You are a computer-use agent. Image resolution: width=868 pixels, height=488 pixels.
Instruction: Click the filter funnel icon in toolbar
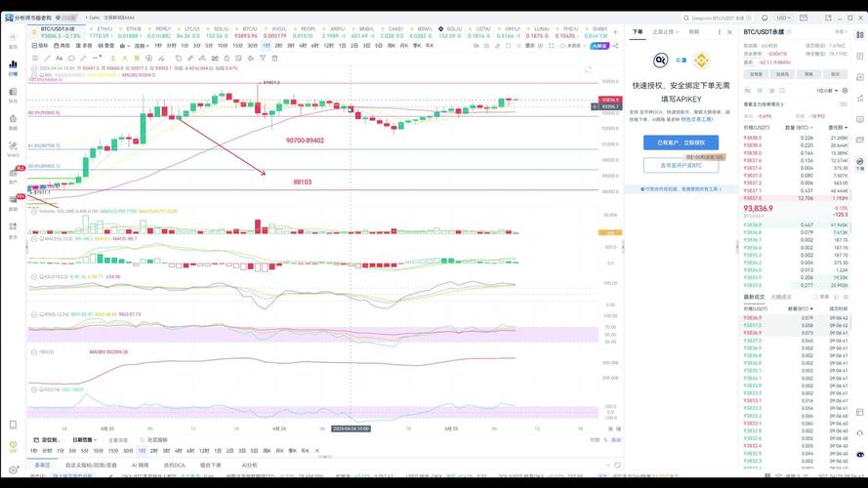point(263,59)
